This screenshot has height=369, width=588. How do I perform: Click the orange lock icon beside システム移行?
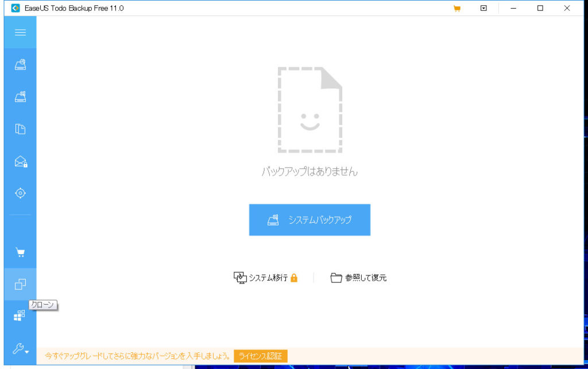[x=294, y=278]
